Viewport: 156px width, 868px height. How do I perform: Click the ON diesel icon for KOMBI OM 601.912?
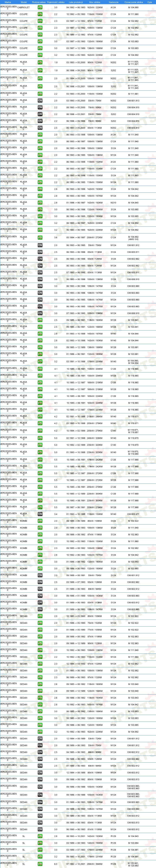coord(40,576)
